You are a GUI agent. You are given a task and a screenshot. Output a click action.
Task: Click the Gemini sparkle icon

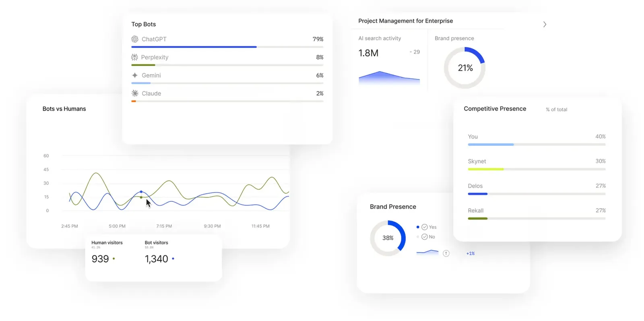coord(135,75)
